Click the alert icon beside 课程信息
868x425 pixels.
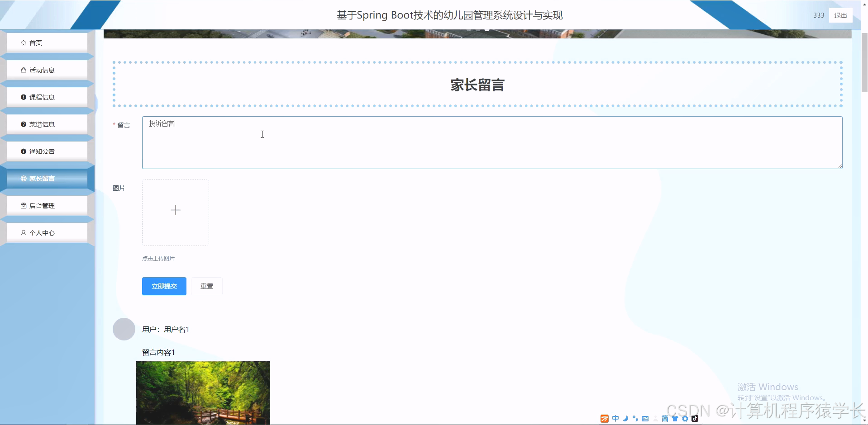[x=24, y=97]
